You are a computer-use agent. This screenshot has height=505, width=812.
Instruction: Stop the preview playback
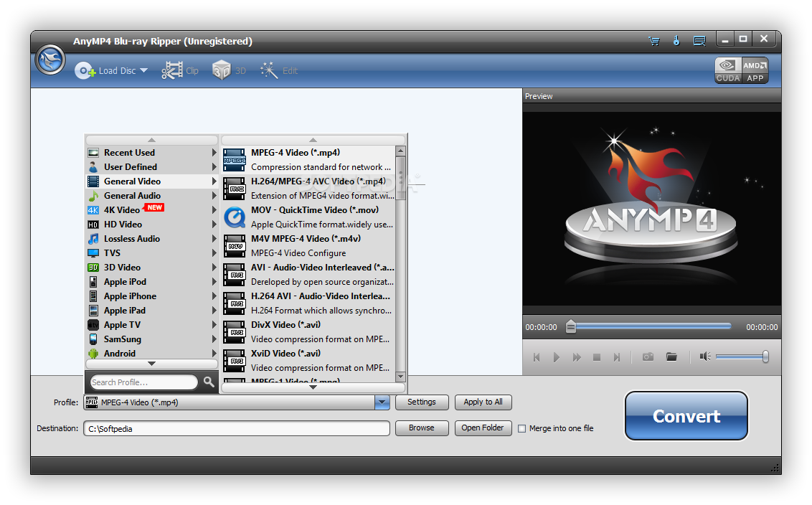(x=597, y=357)
